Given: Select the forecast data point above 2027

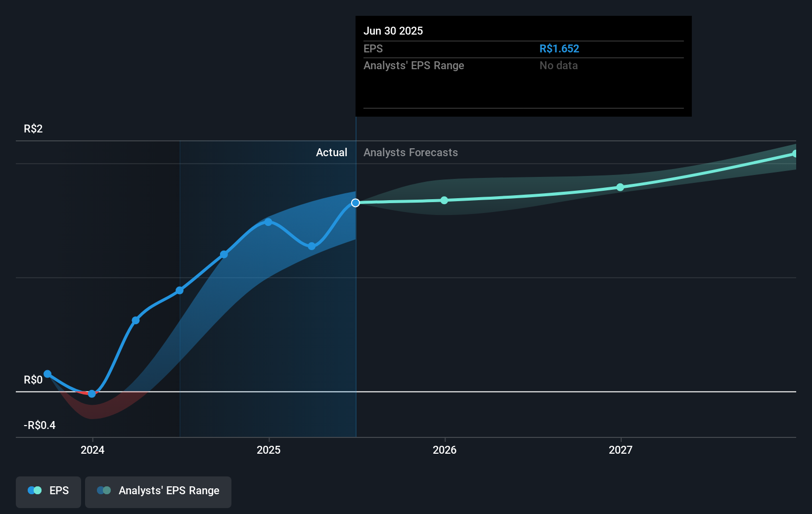Looking at the screenshot, I should 620,187.
